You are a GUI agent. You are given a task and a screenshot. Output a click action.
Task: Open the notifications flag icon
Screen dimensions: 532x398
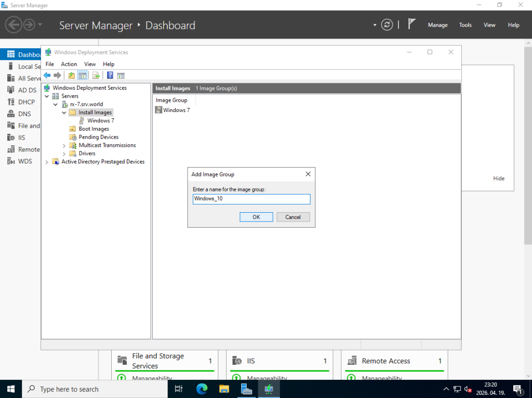pos(411,24)
